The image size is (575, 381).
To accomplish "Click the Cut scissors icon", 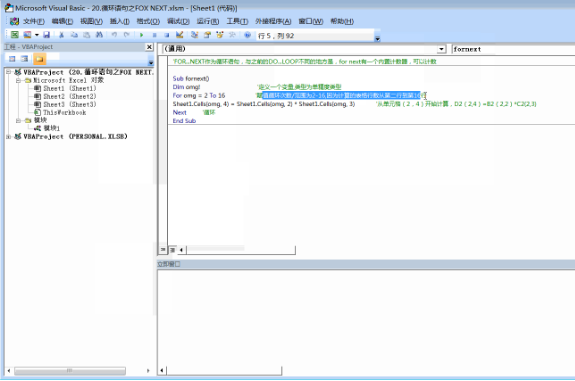I will pyautogui.click(x=61, y=35).
